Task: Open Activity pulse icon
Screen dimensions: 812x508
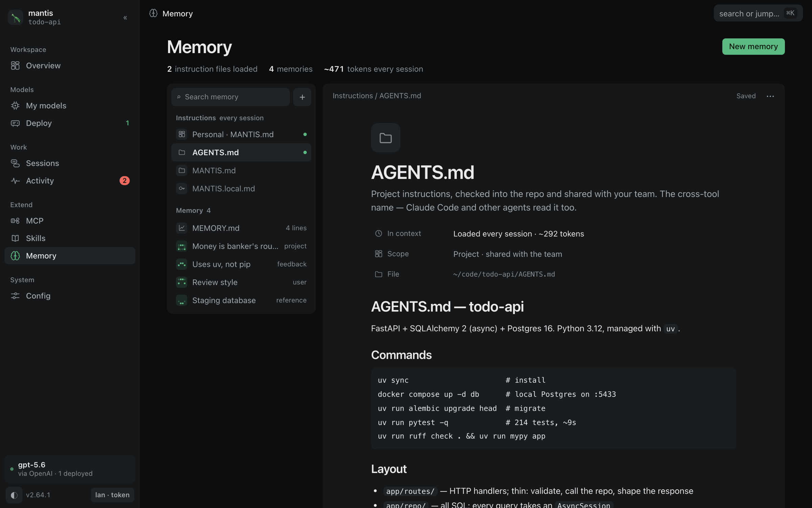Action: (15, 181)
